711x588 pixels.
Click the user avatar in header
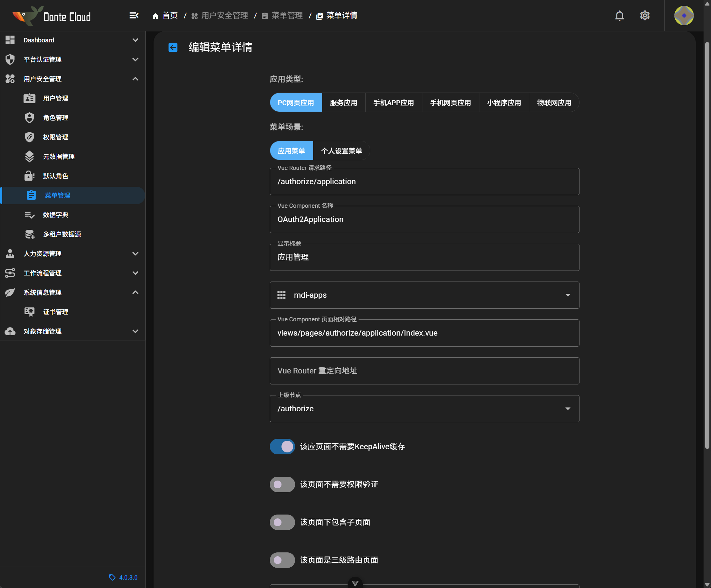click(683, 16)
